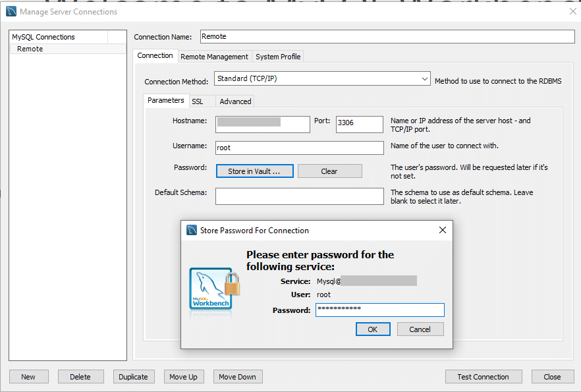Viewport: 581px width, 392px height.
Task: Click OK in the password dialog
Action: (x=373, y=329)
